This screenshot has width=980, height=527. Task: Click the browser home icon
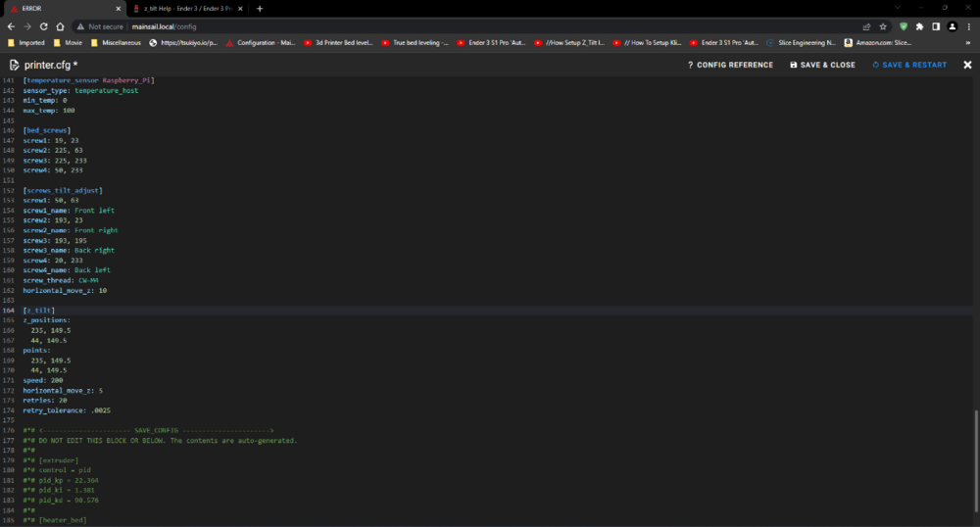[61, 26]
